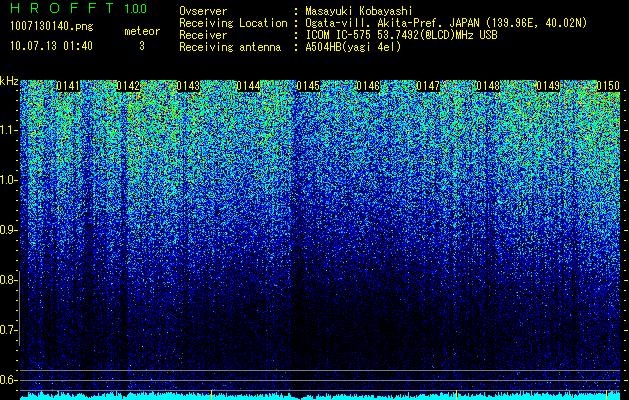This screenshot has height=400, width=629.
Task: Click the 0150 time marker
Action: pos(608,86)
